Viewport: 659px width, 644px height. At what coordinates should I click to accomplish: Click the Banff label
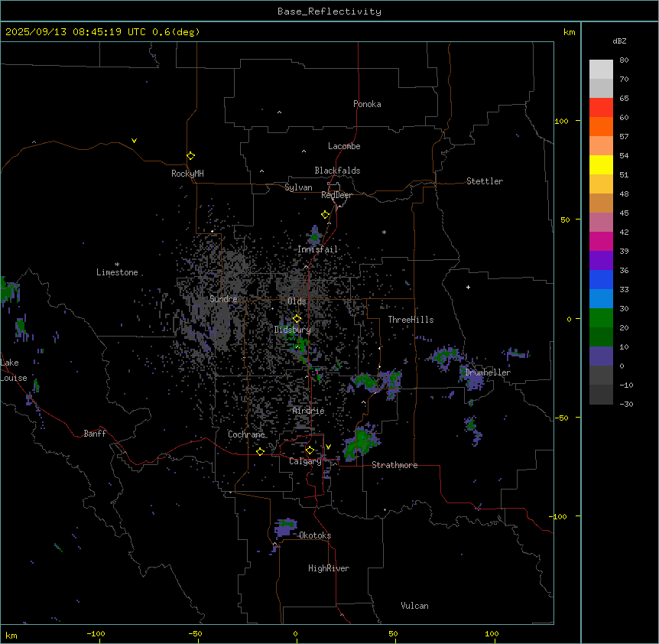(x=95, y=434)
